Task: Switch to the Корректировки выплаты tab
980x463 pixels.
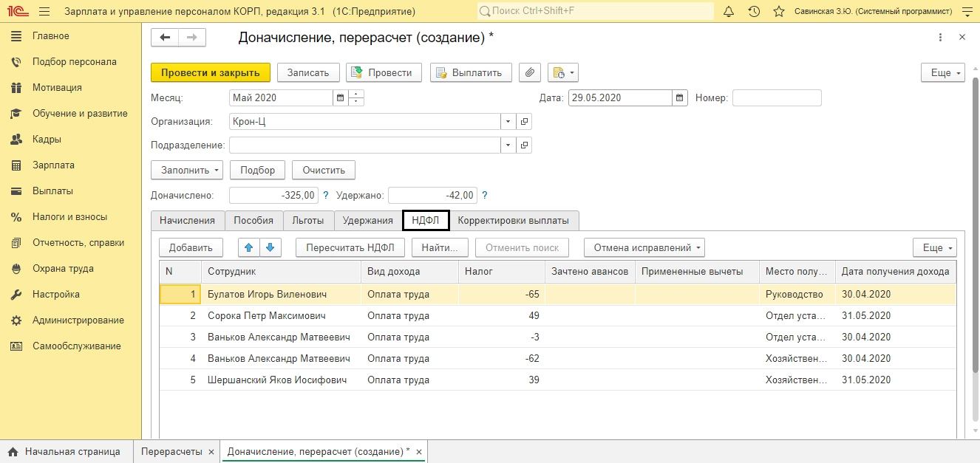Action: (513, 220)
